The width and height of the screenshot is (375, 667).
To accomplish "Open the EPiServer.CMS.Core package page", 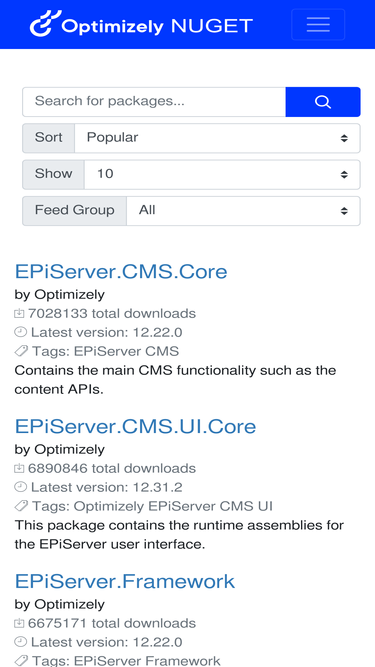I will pos(121,271).
